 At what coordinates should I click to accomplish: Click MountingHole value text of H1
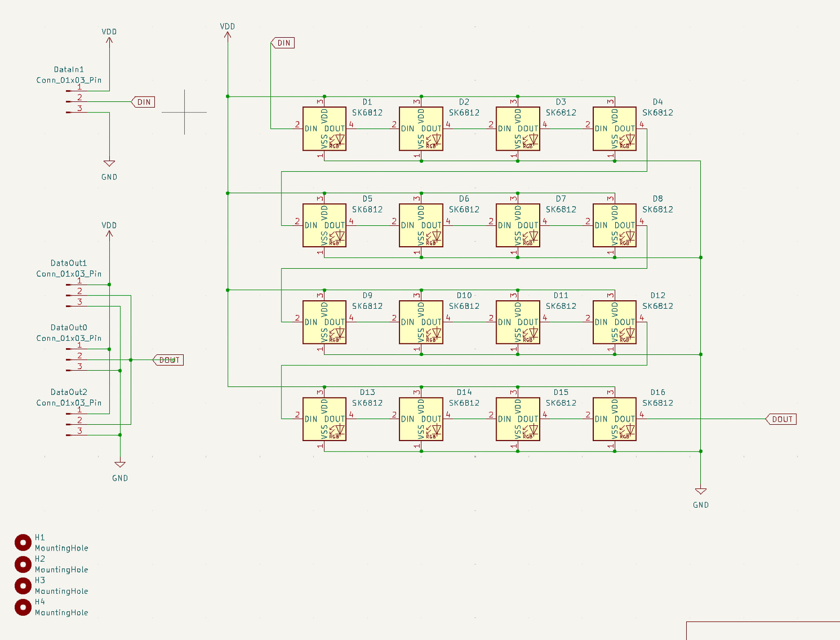click(x=61, y=548)
